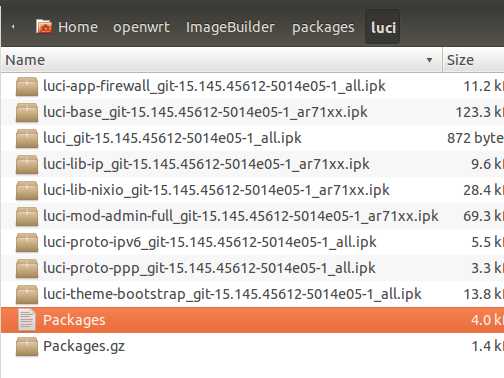
Task: Click the Packages text file icon
Action: [x=26, y=320]
